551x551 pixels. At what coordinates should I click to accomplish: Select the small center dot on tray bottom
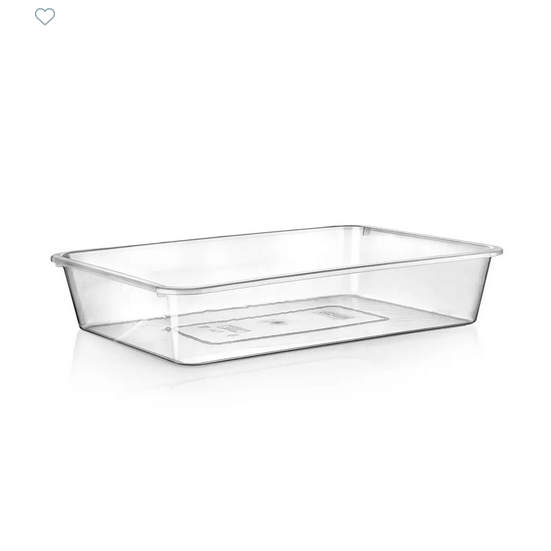pos(277,322)
